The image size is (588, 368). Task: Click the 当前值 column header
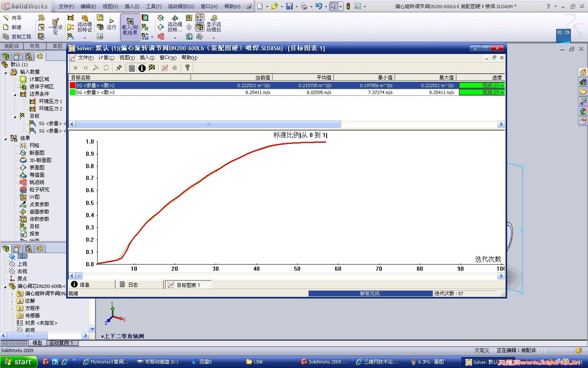[x=232, y=78]
